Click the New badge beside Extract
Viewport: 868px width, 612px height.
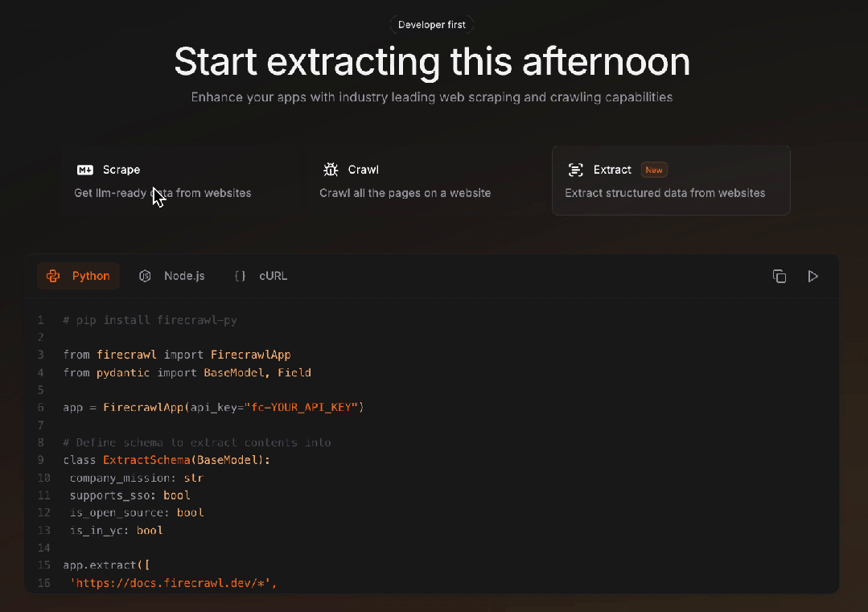(x=654, y=170)
